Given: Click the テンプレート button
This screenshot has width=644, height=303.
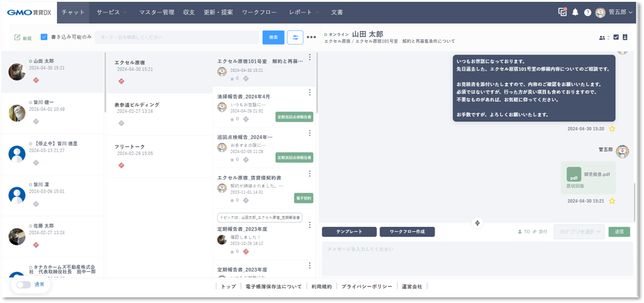Looking at the screenshot, I should pos(349,232).
